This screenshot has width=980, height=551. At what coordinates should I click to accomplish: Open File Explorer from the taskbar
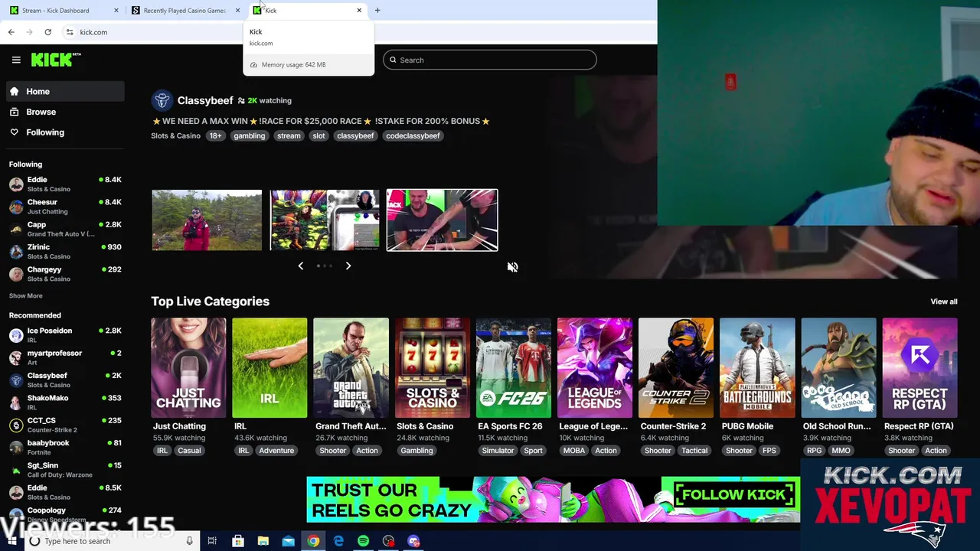pos(263,541)
